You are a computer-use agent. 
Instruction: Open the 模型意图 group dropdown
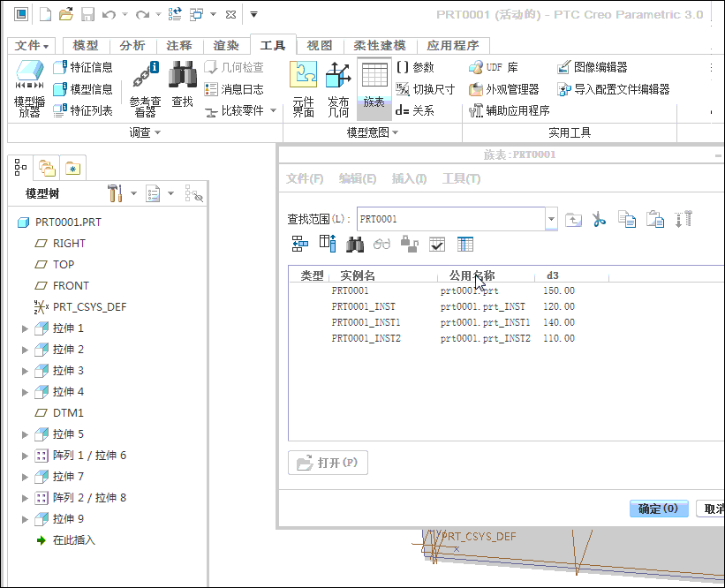(373, 132)
